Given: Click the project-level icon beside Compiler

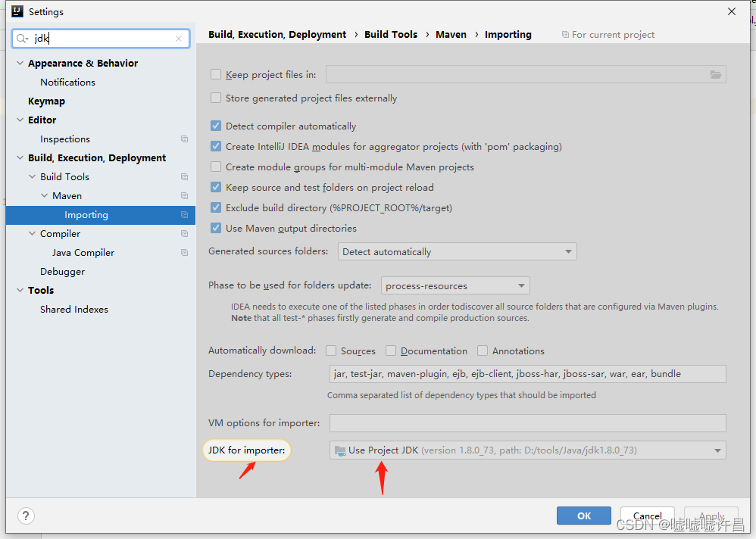Looking at the screenshot, I should [184, 234].
